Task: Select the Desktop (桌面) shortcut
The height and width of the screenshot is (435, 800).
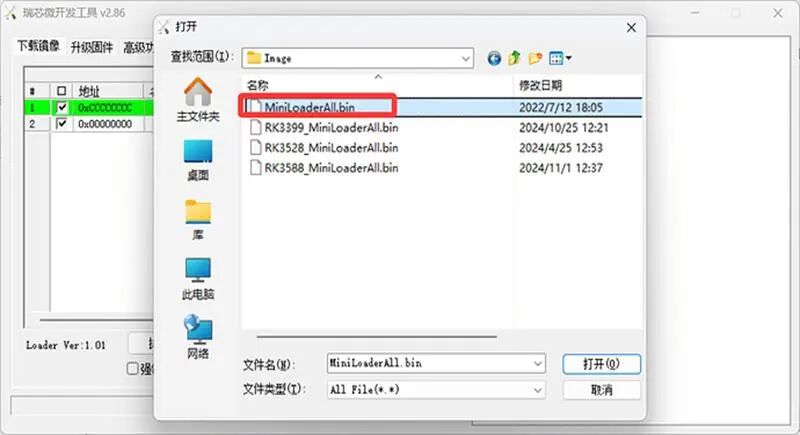Action: pos(198,160)
